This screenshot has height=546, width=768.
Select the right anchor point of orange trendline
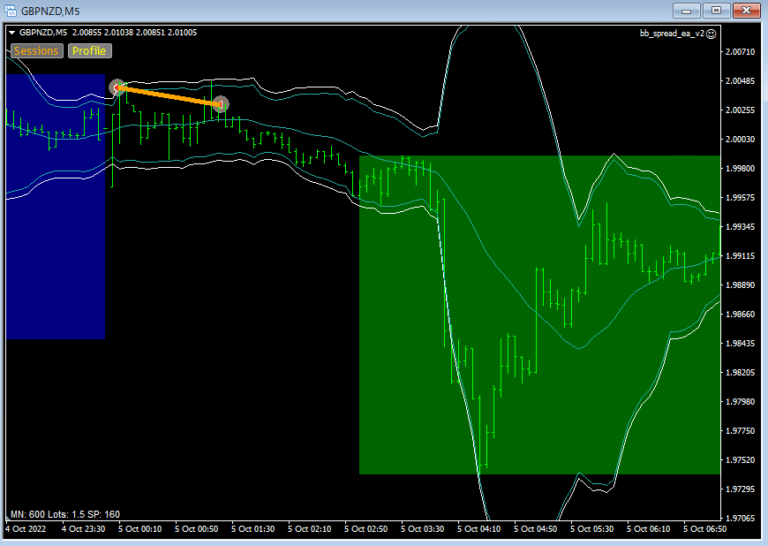[x=221, y=103]
